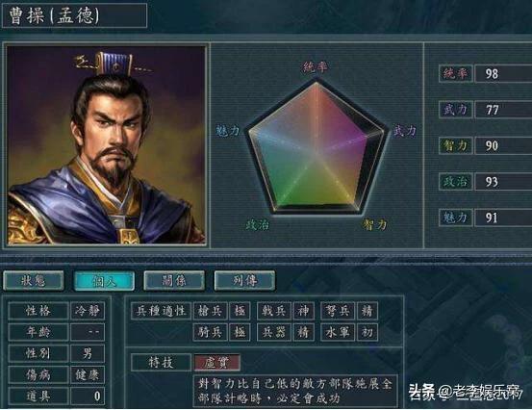
Task: Click the 性格 personality value 冷靜
Action: 88,311
